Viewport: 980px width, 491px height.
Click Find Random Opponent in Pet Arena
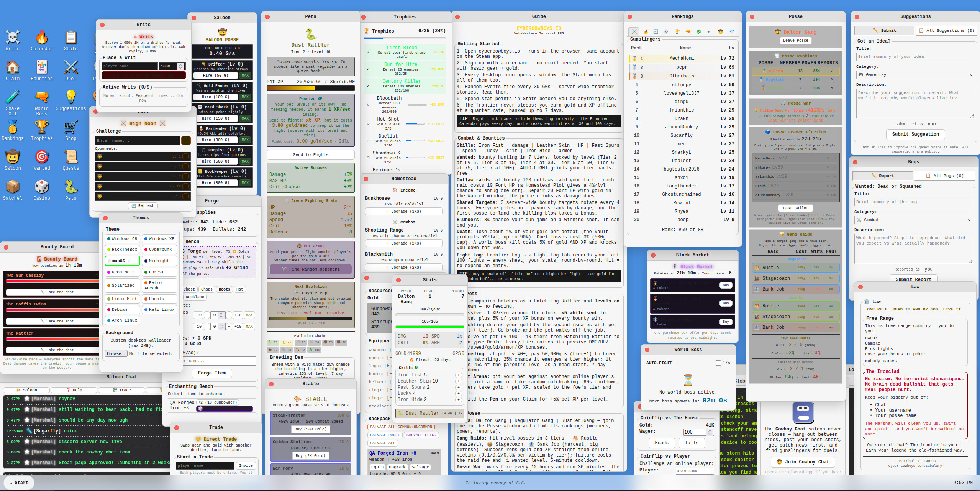point(311,269)
